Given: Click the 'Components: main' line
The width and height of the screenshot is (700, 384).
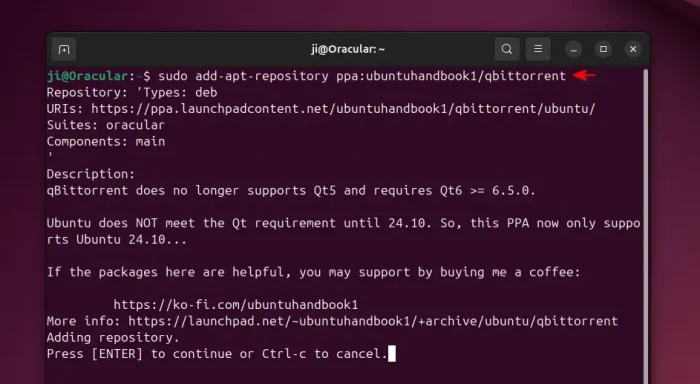Looking at the screenshot, I should pyautogui.click(x=106, y=142).
